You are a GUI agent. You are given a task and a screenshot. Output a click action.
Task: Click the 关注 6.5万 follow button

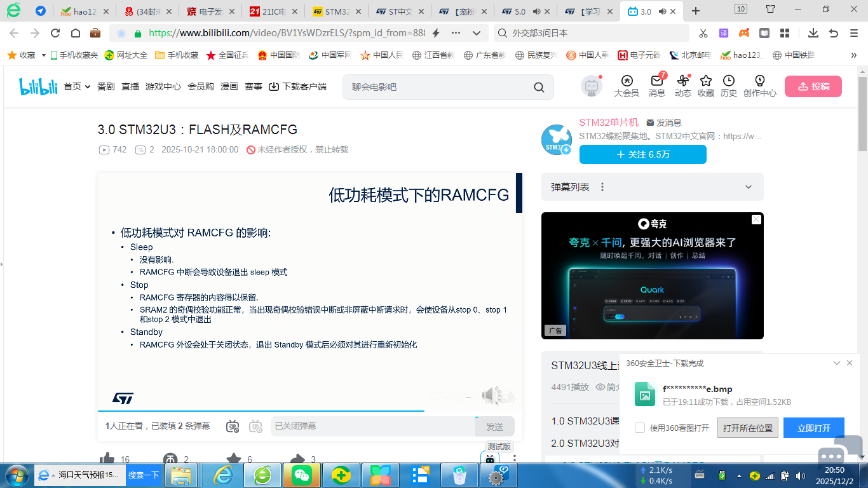pos(642,154)
